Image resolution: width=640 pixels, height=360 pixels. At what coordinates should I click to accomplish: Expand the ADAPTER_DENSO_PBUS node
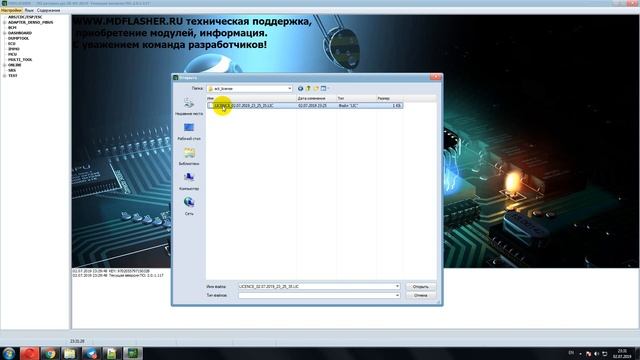pos(4,22)
